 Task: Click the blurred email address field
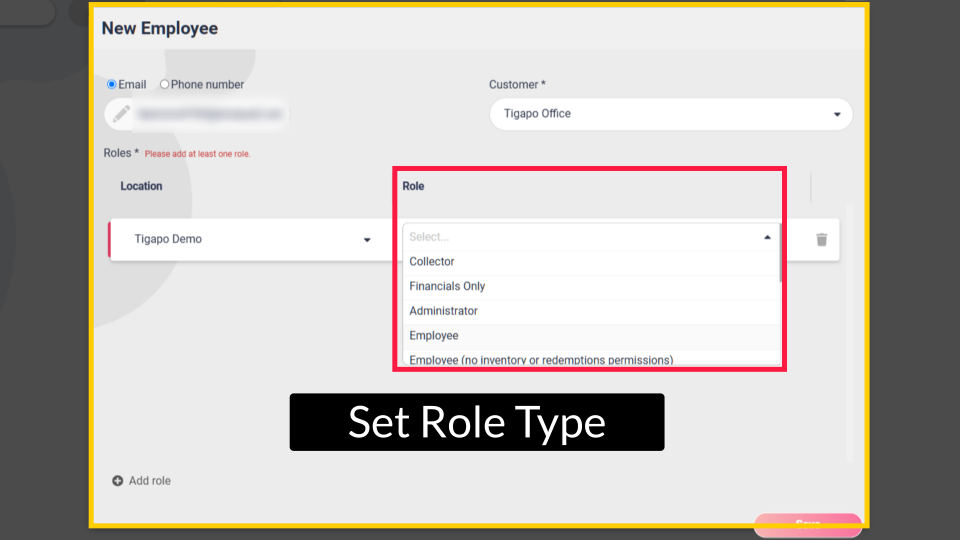(x=210, y=114)
